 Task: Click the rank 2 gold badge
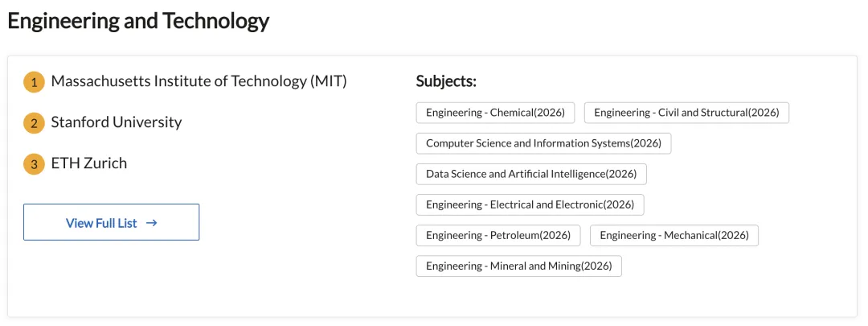[x=34, y=123]
